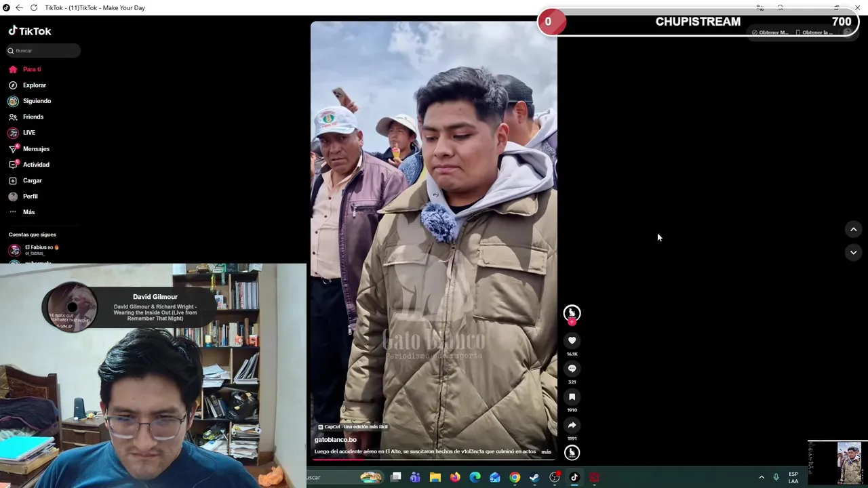Open Steam from the taskbar
868x488 pixels.
(x=534, y=477)
